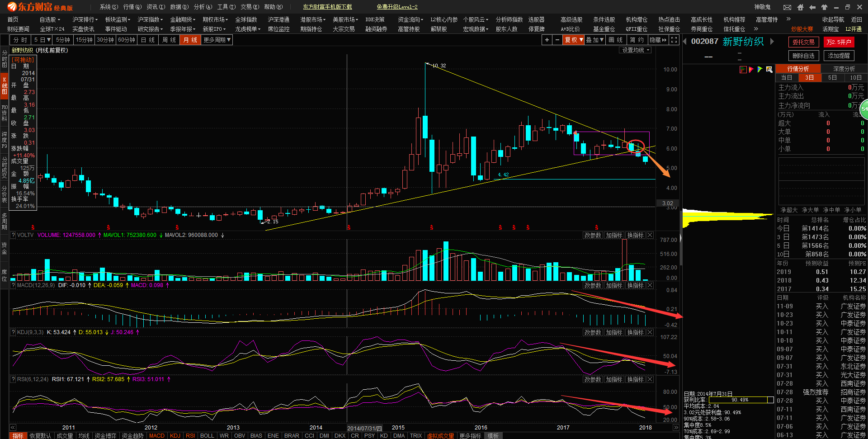Open 免费升级Level-2 link

point(397,7)
